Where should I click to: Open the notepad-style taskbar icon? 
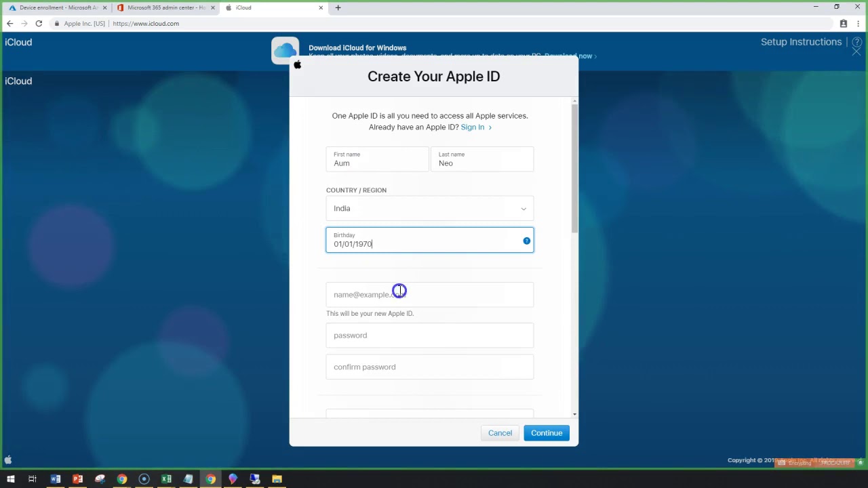pos(189,479)
